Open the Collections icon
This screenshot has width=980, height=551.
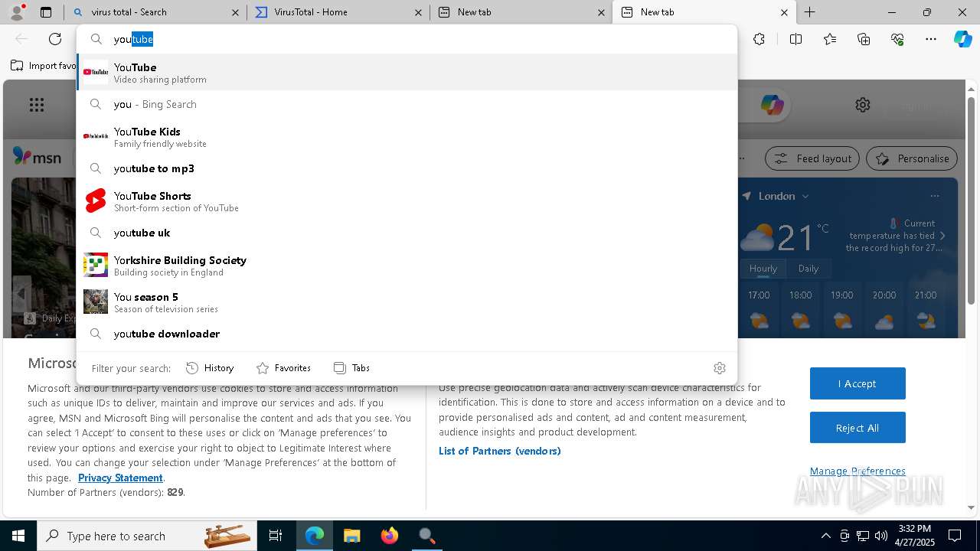coord(864,39)
